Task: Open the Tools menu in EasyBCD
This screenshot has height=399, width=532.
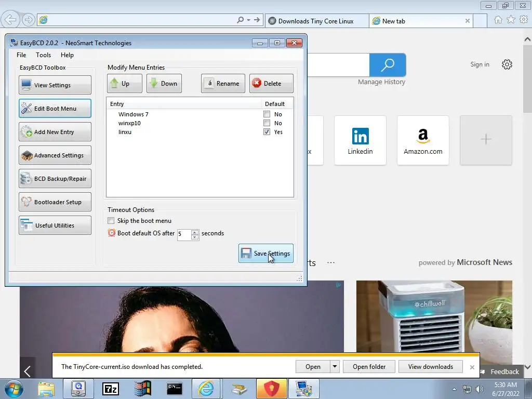Action: (x=44, y=55)
